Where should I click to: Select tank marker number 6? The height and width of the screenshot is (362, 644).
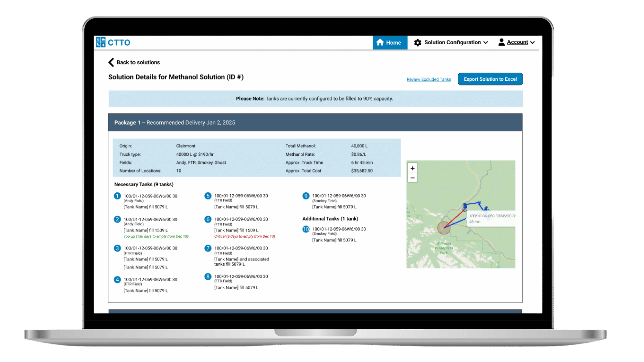pyautogui.click(x=208, y=219)
